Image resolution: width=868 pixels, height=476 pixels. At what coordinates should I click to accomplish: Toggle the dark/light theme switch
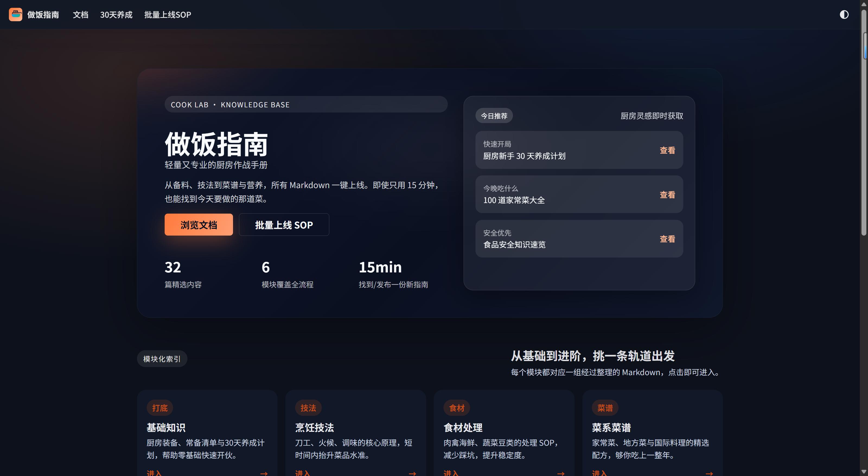tap(844, 14)
